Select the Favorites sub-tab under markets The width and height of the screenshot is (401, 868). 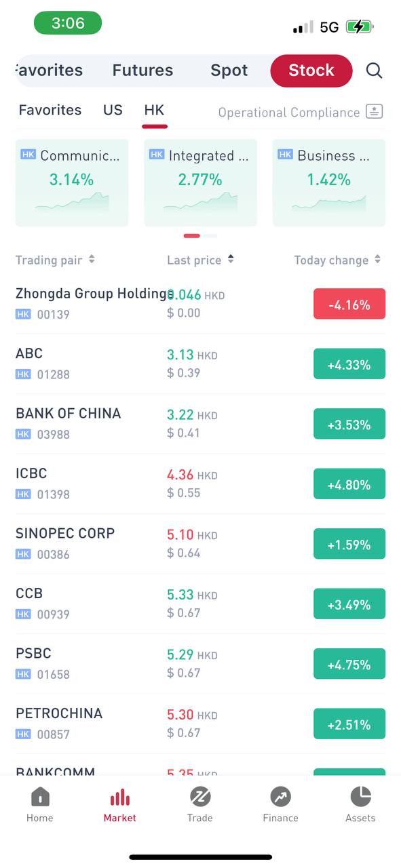click(x=50, y=109)
